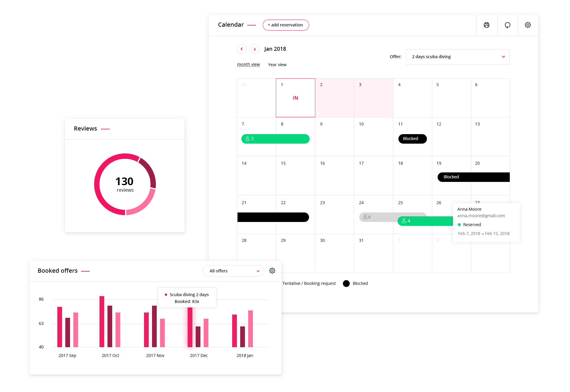Click the right arrow to next month
The width and height of the screenshot is (570, 392).
(254, 49)
